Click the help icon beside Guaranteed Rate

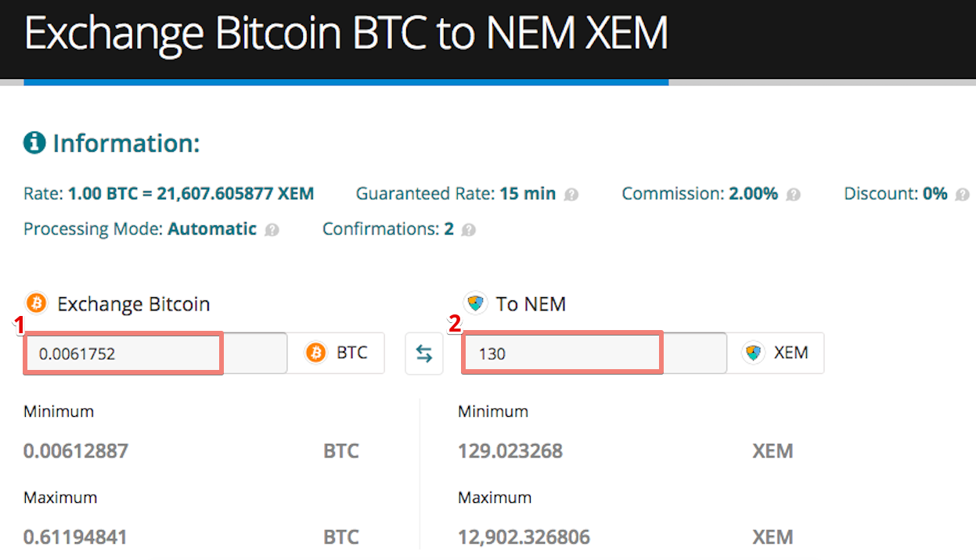point(571,195)
